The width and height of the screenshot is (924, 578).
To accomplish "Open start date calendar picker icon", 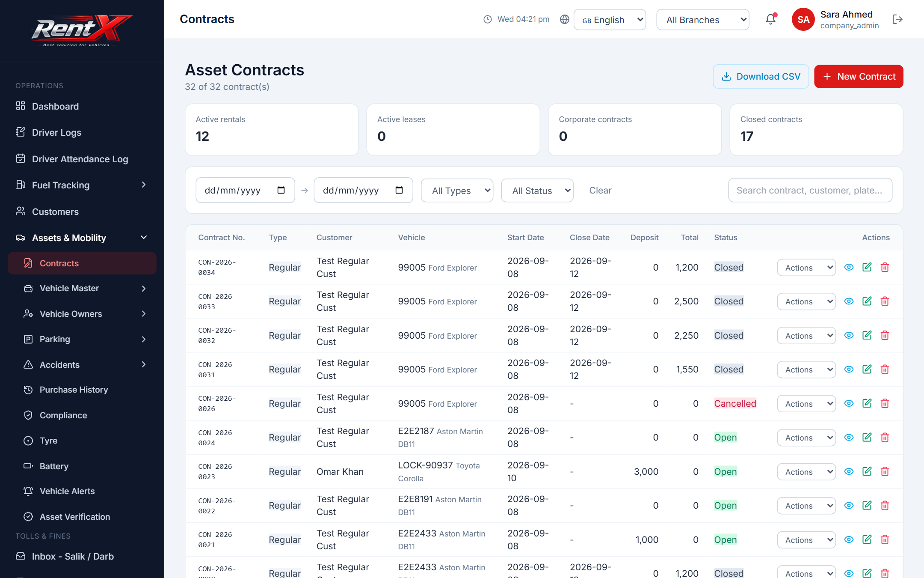I will 281,190.
